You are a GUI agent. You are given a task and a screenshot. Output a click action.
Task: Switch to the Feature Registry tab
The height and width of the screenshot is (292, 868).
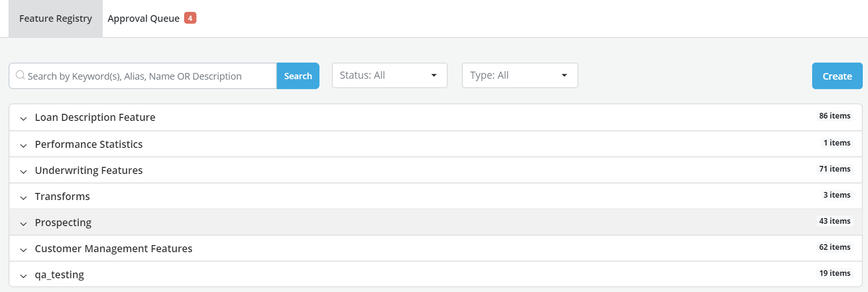(55, 18)
